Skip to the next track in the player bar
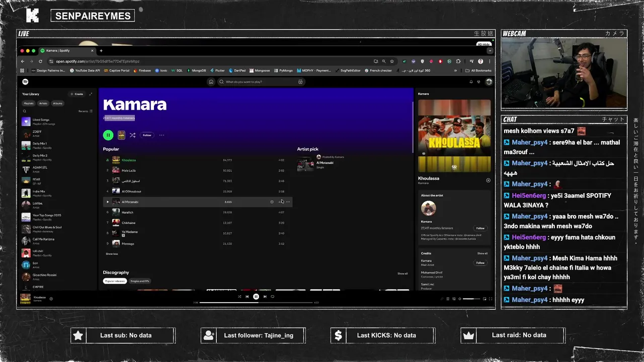Viewport: 644px width, 362px height. pyautogui.click(x=265, y=297)
